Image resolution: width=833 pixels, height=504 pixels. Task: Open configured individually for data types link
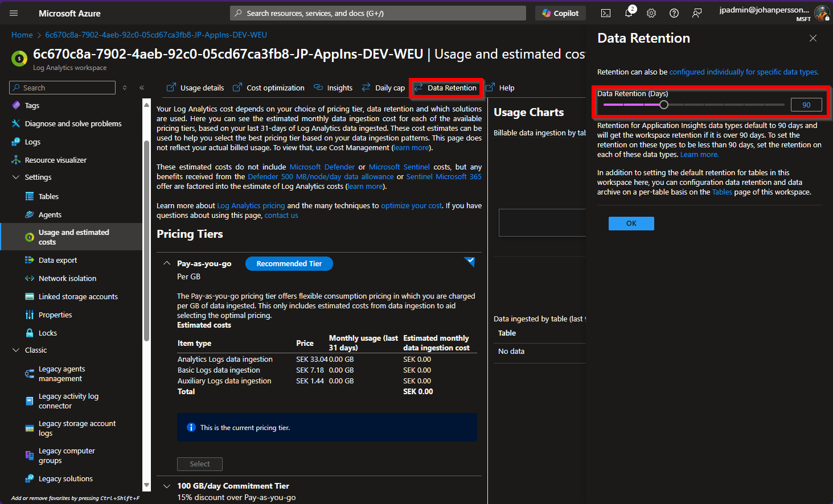pyautogui.click(x=744, y=72)
